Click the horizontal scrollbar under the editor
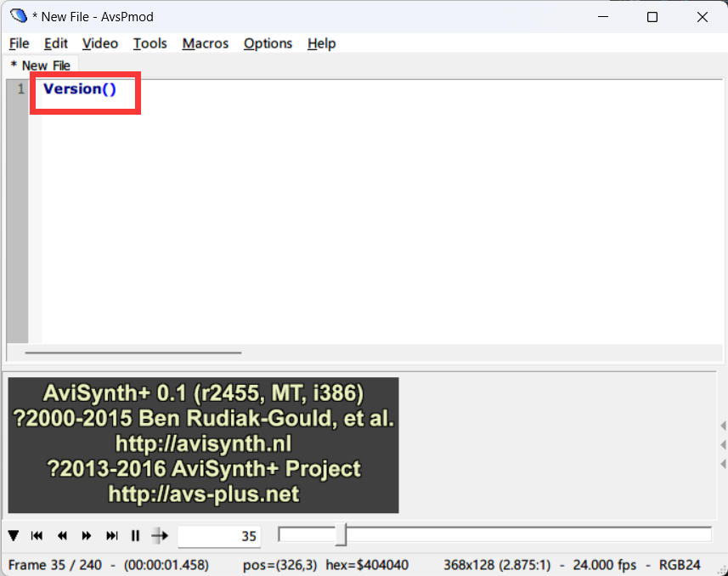Viewport: 728px width, 576px height. point(133,353)
